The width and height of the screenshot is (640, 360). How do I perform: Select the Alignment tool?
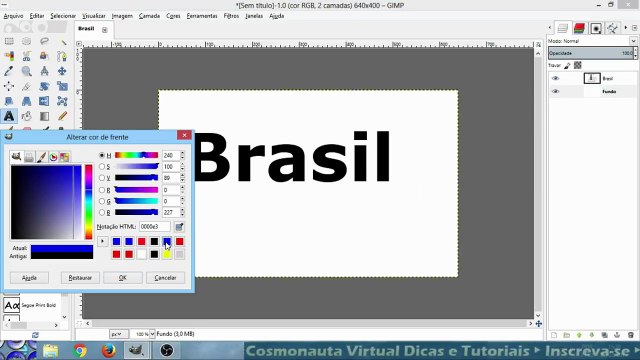pos(9,86)
